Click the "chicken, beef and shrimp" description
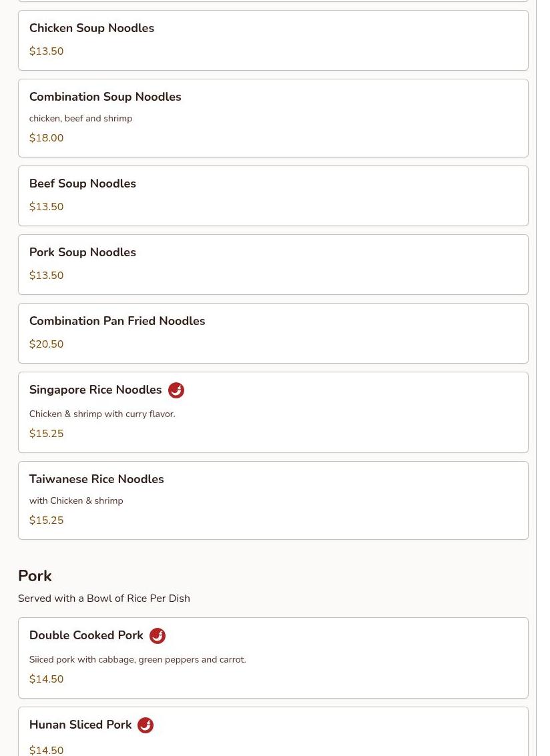This screenshot has width=550, height=756. click(x=81, y=118)
